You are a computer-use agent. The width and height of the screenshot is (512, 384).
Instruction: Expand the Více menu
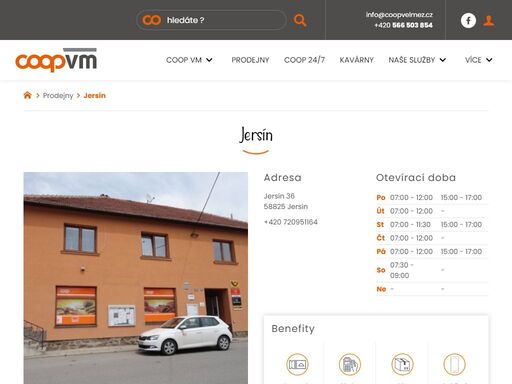coord(478,60)
